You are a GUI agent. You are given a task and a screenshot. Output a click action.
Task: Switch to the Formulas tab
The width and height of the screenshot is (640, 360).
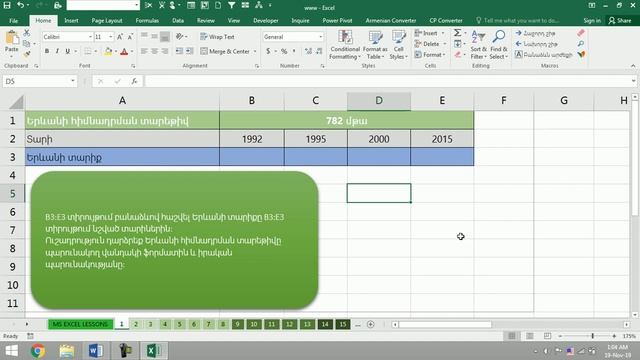pos(147,20)
